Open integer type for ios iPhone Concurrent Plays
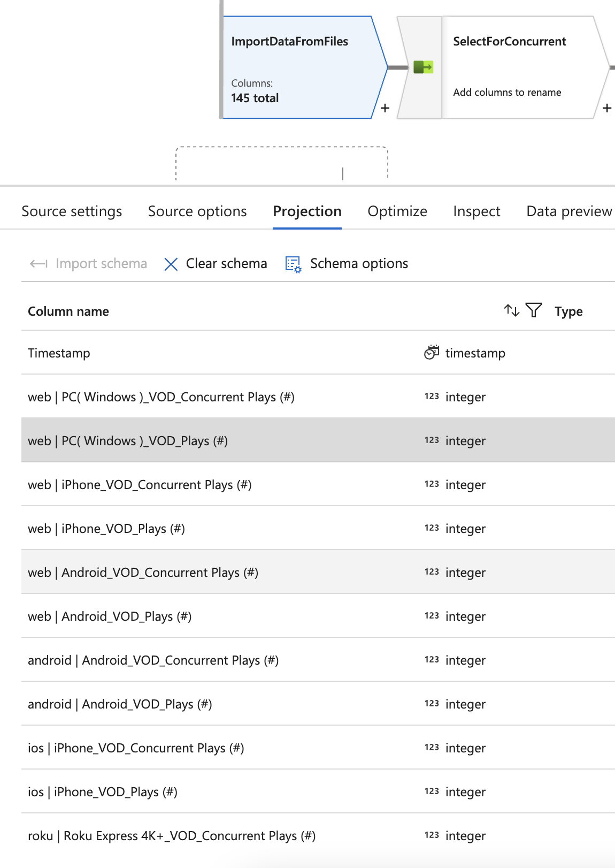This screenshot has height=868, width=615. (x=465, y=748)
